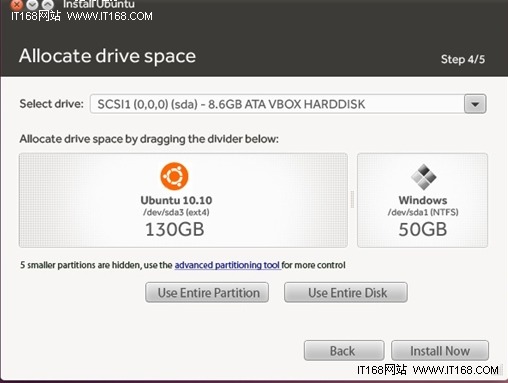Click the /dev/sda1 (NTFS) label
The image size is (508, 383).
(423, 212)
